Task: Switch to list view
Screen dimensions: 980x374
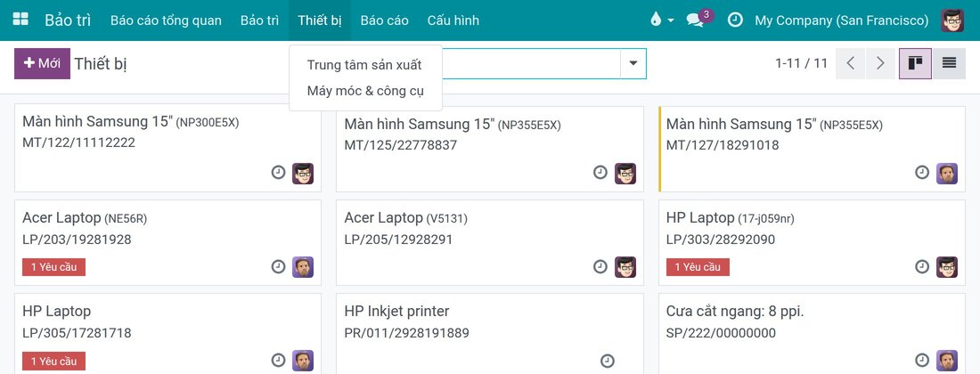Action: (x=950, y=64)
